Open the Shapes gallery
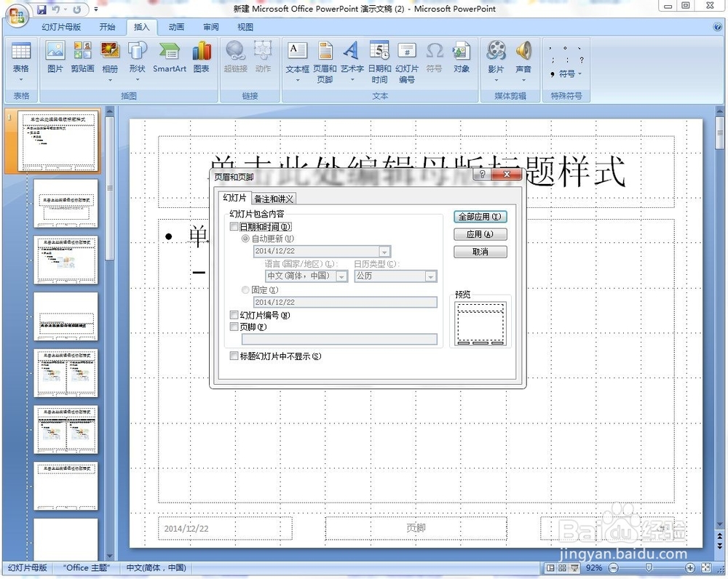This screenshot has height=579, width=728. tap(140, 58)
